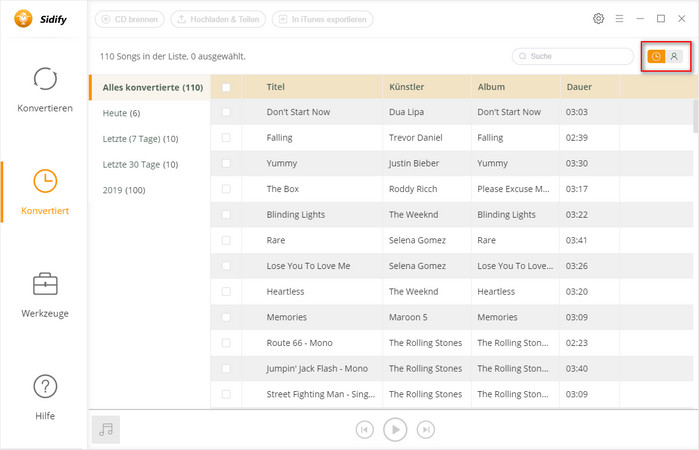This screenshot has height=450, width=699.
Task: Check the Rare song checkbox
Action: tap(226, 240)
